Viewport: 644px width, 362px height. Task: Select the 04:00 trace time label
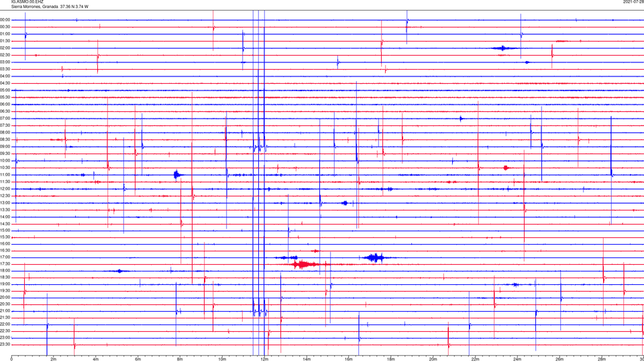coord(5,76)
